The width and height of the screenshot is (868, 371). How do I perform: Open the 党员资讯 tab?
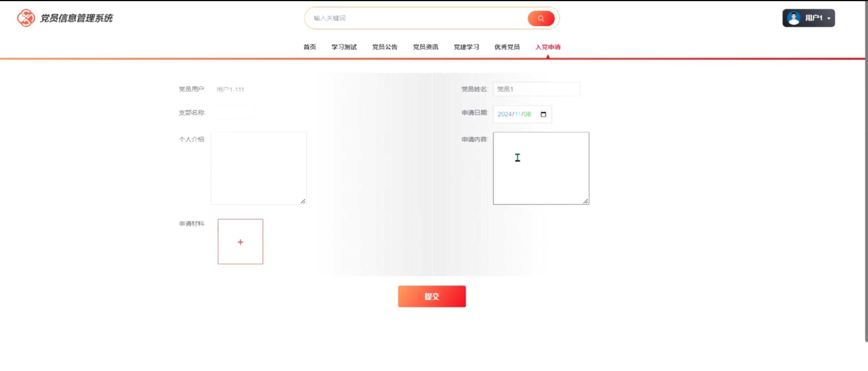(x=425, y=47)
